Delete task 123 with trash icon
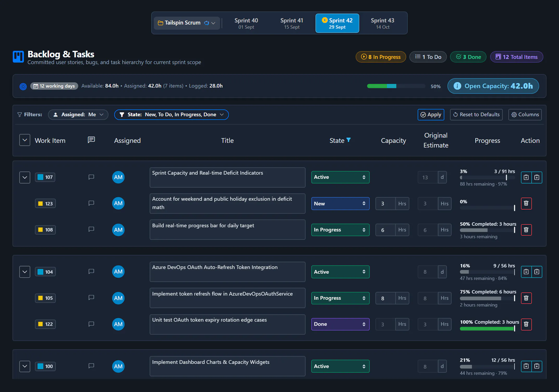 [x=526, y=204]
